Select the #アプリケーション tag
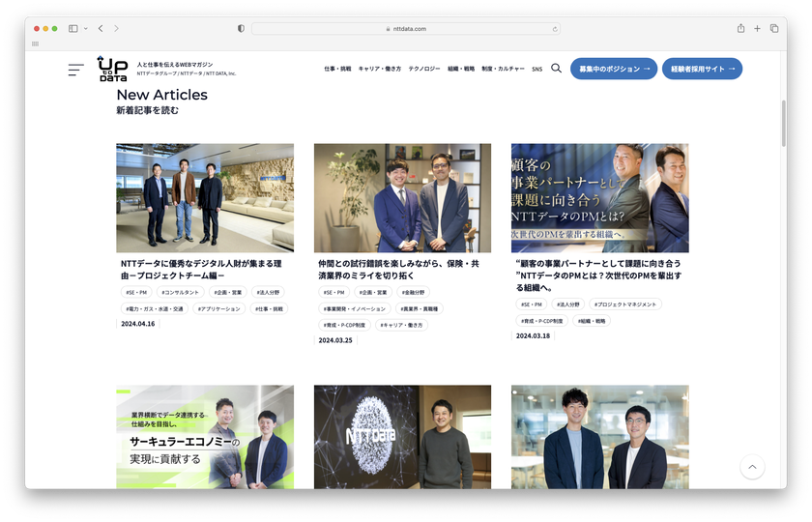Screen dimensions: 812x522 coord(219,308)
